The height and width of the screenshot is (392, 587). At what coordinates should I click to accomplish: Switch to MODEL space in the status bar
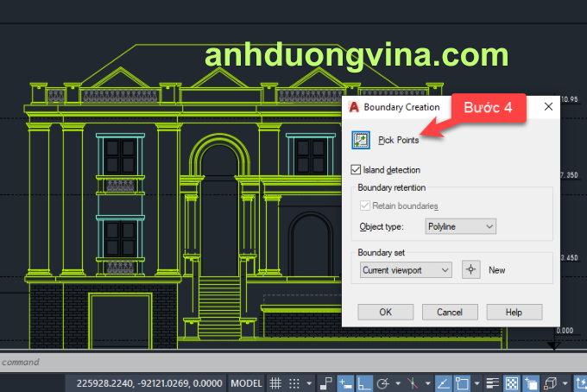click(x=248, y=383)
